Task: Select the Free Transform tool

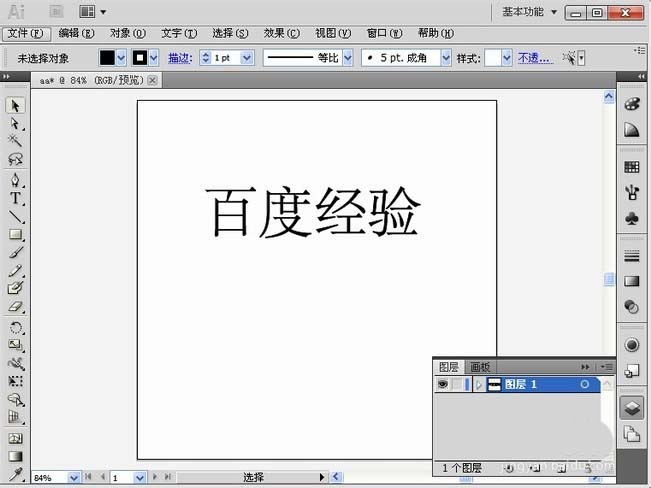Action: pos(15,381)
